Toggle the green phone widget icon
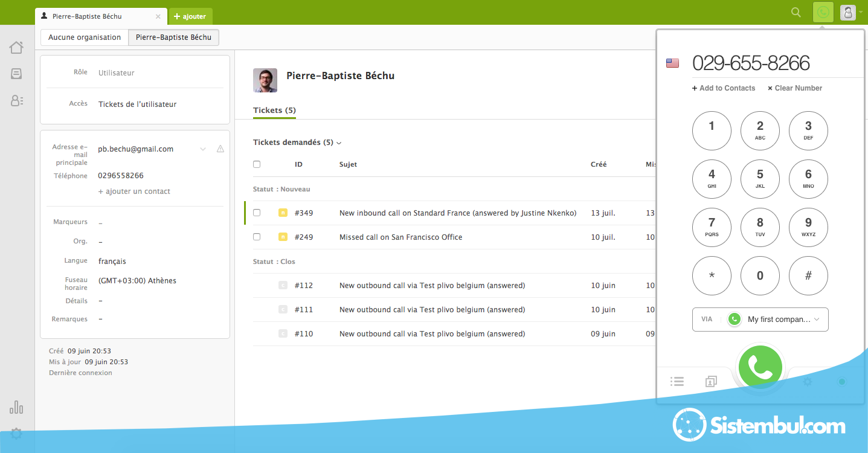The width and height of the screenshot is (868, 453). pyautogui.click(x=823, y=13)
